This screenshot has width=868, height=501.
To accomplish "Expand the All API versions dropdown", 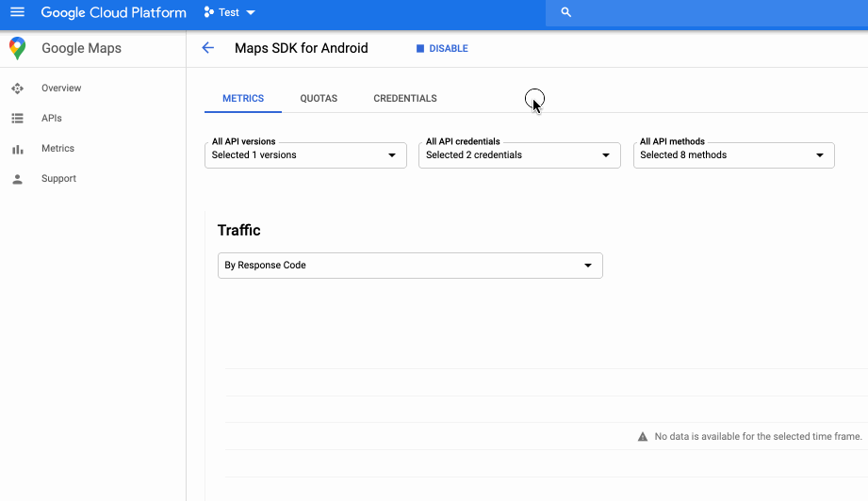I will pos(305,155).
